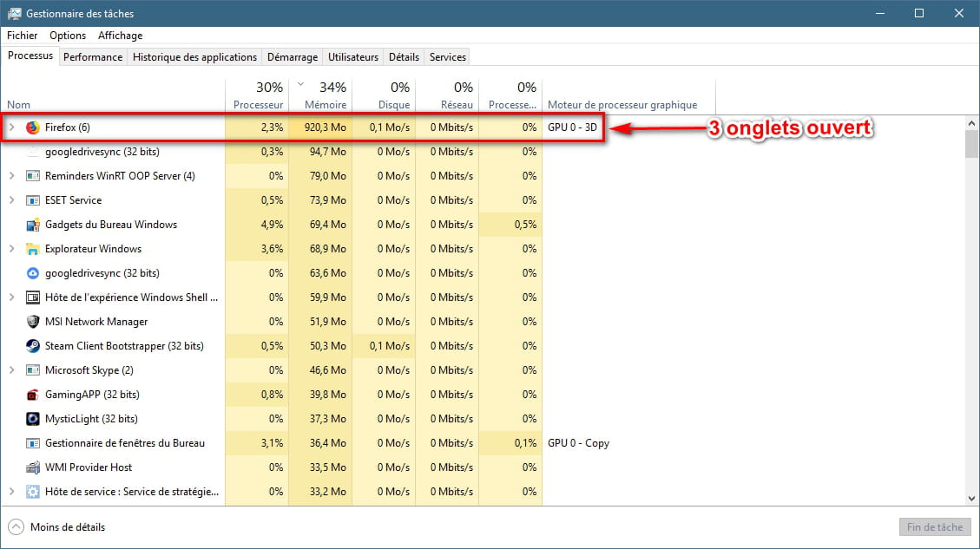Click the GPU 0 - 3D cell

click(572, 127)
